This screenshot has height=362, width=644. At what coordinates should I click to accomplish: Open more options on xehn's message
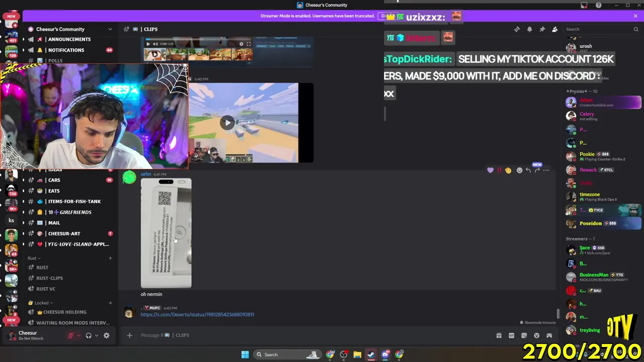(546, 170)
